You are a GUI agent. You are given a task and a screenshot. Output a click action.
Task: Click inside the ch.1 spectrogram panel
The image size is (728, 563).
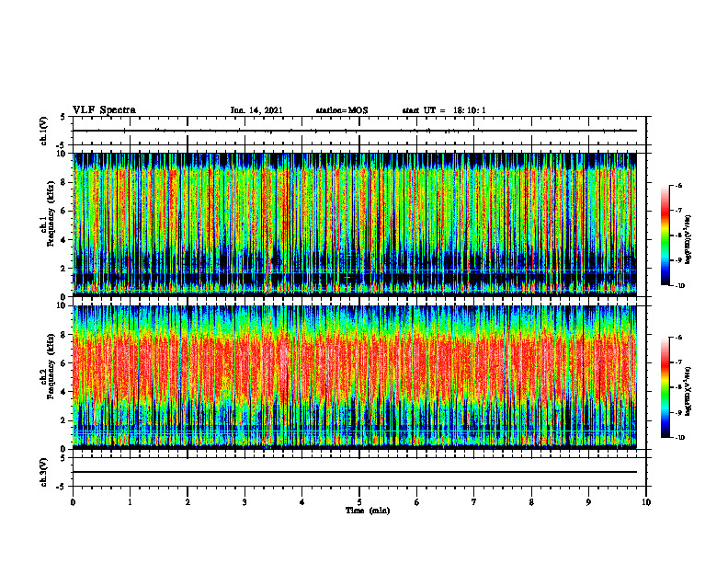pos(355,224)
